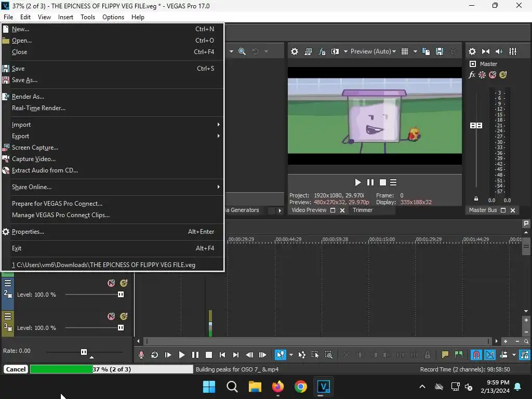Select the Selection Edit Tool

(x=315, y=355)
